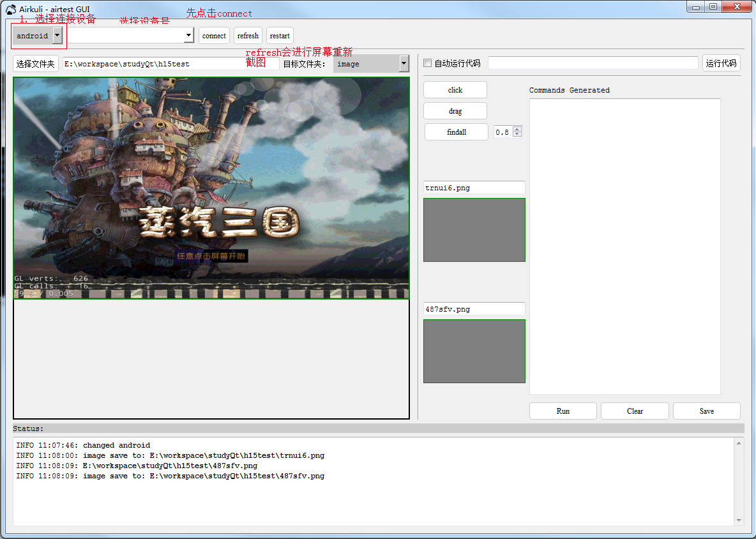
Task: Click the status log scrollbar down arrow
Action: [x=739, y=520]
